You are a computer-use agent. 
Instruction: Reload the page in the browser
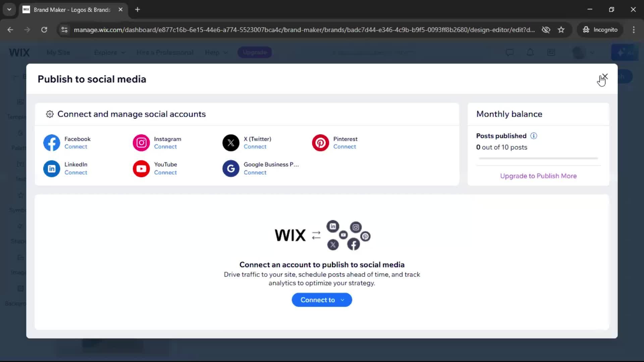(x=44, y=30)
